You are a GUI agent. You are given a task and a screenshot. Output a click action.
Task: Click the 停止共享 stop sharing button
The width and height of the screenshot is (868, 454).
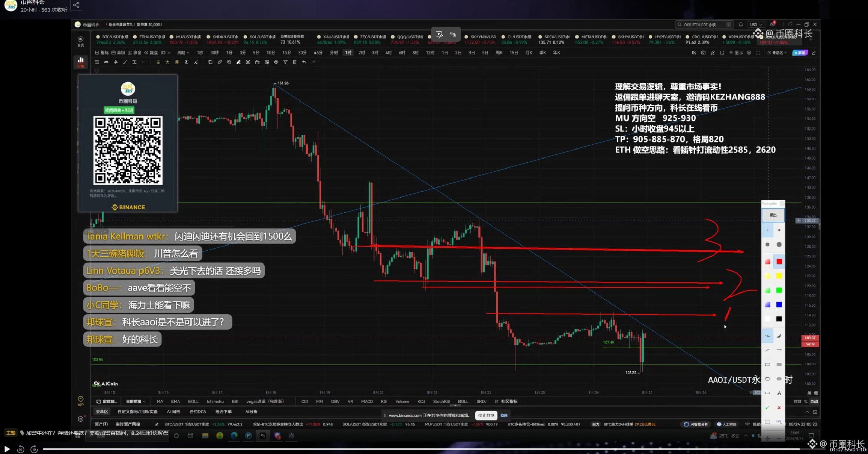[486, 415]
